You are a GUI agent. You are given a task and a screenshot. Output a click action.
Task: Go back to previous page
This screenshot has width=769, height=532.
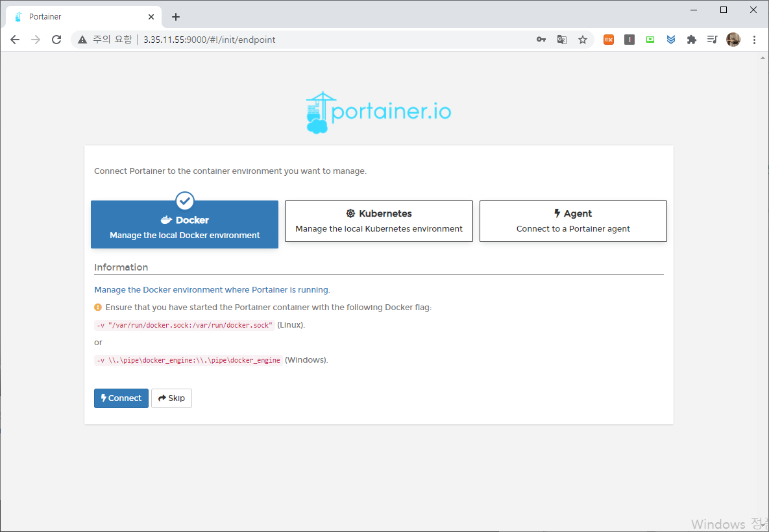15,40
